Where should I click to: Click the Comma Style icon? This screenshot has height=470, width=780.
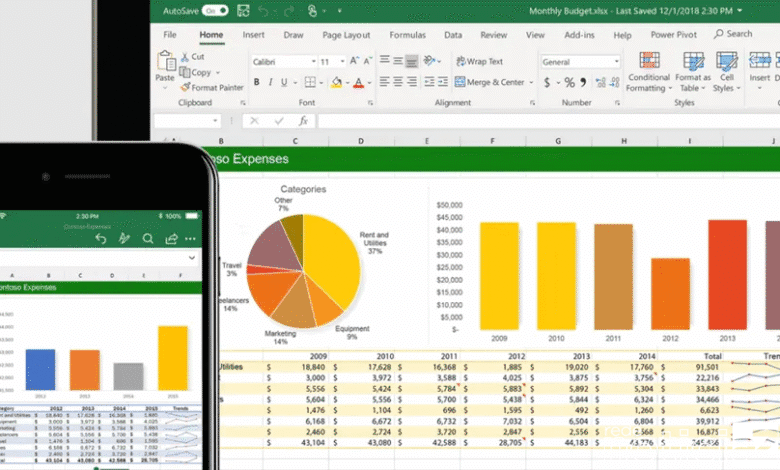point(583,82)
